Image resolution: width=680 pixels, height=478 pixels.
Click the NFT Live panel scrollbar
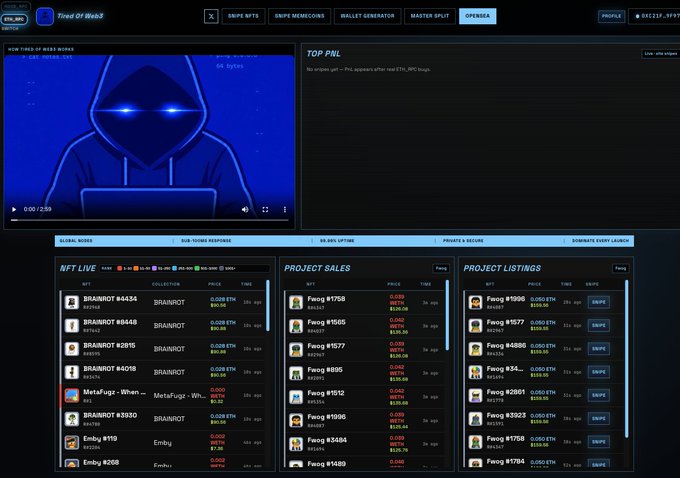point(268,306)
